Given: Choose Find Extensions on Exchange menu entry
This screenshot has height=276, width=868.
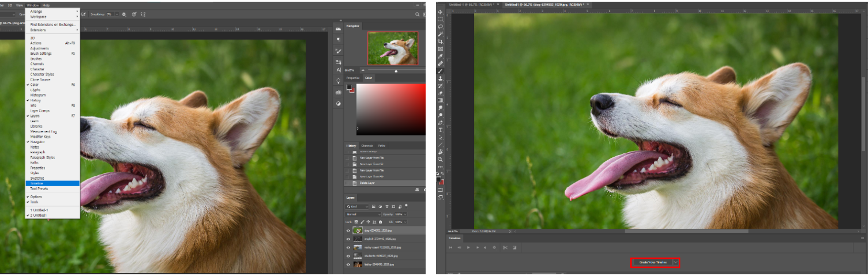Looking at the screenshot, I should click(52, 25).
